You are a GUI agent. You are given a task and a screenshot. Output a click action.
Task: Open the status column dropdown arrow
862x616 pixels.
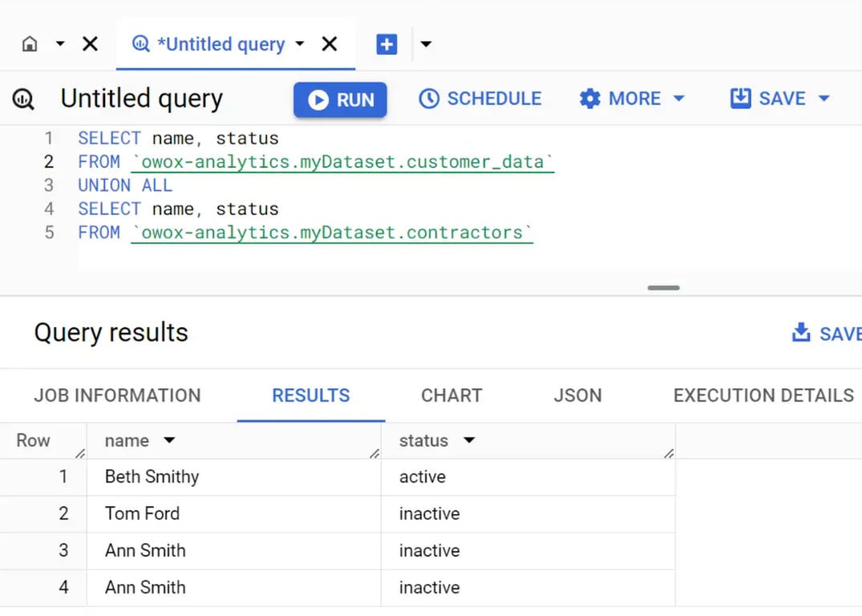(469, 440)
